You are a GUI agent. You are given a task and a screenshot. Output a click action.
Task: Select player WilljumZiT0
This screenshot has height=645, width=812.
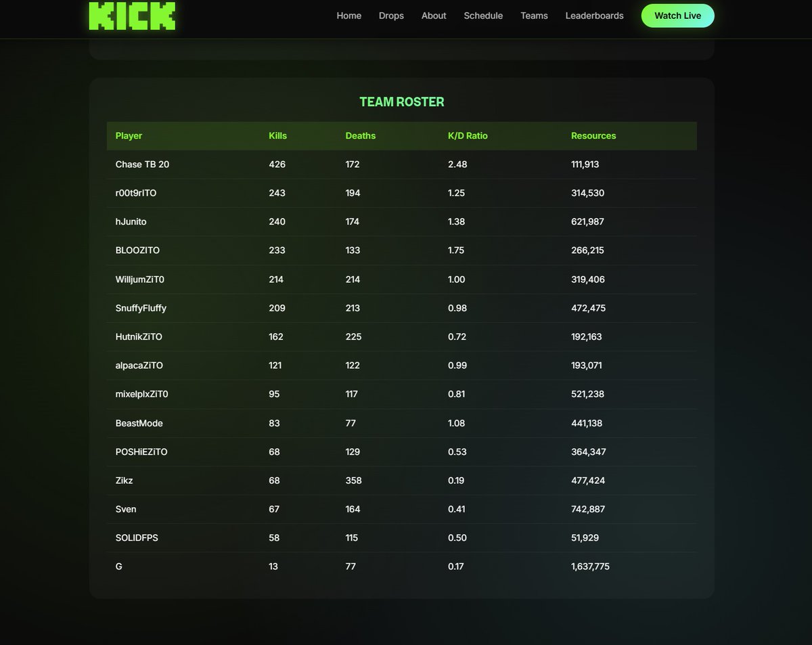(x=140, y=280)
